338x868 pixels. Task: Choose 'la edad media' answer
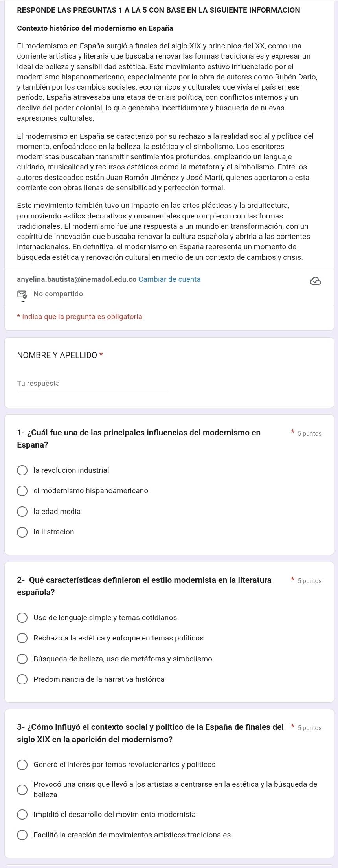[x=22, y=512]
